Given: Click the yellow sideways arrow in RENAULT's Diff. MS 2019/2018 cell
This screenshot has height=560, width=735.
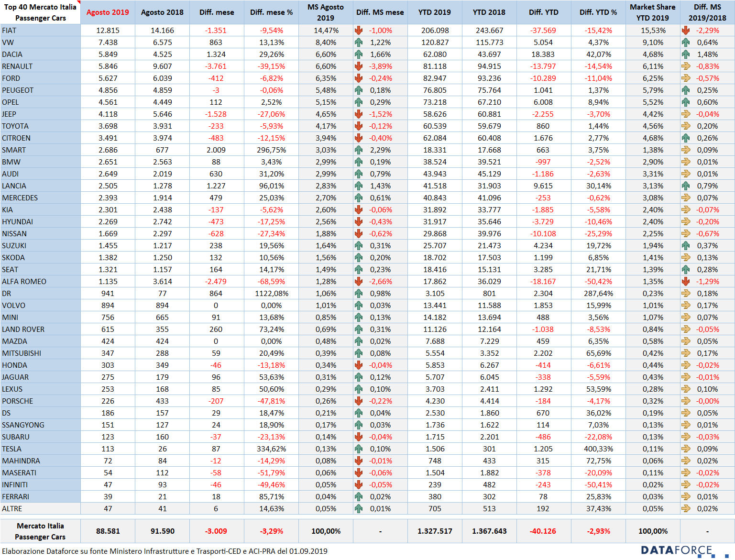Looking at the screenshot, I should click(x=686, y=66).
